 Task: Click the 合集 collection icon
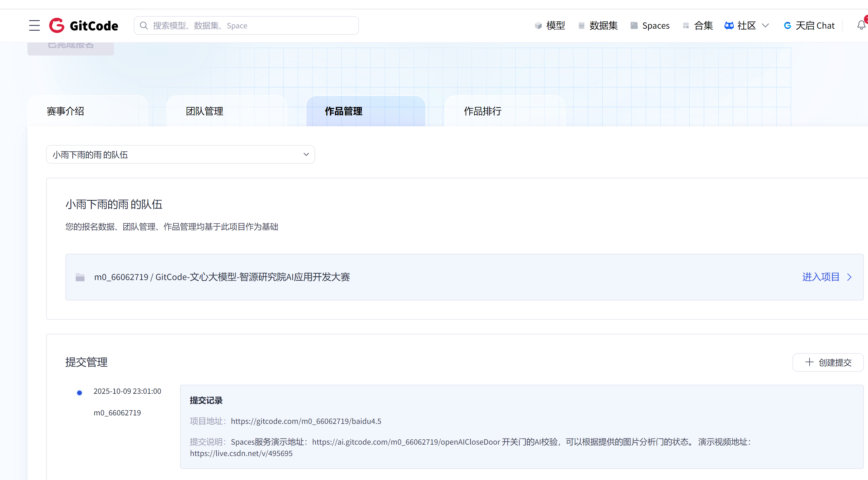(686, 26)
